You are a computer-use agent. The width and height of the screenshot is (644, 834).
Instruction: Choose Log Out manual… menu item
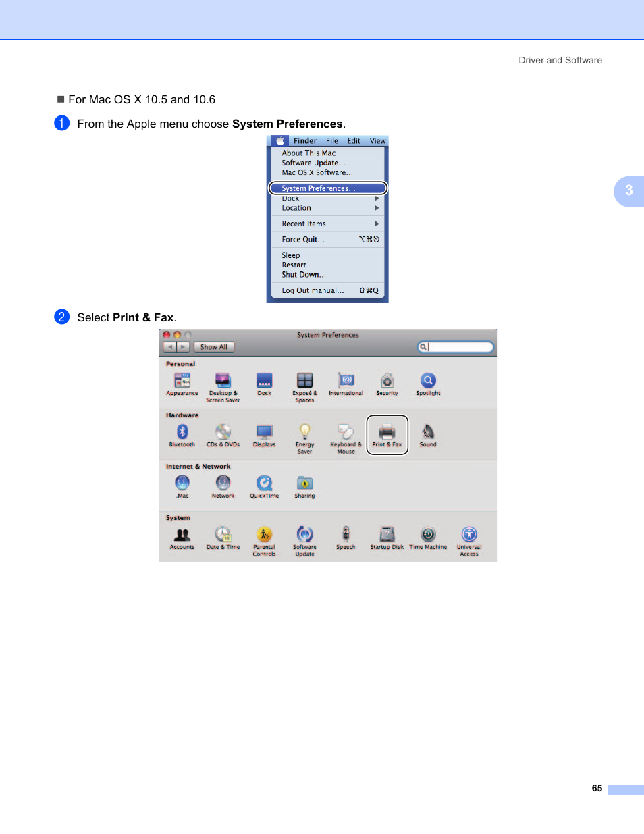[x=327, y=291]
